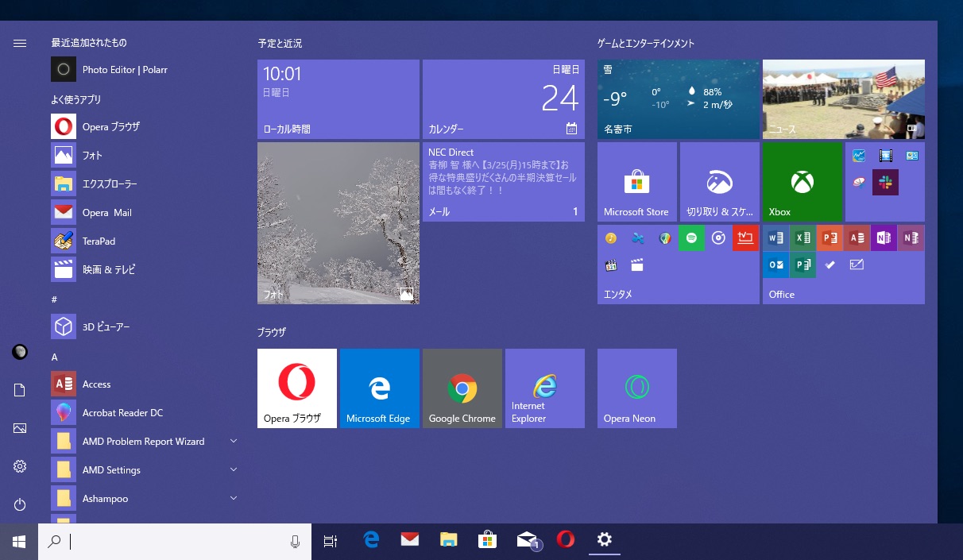963x560 pixels.
Task: Open the snowy フォト live tile
Action: coord(338,223)
